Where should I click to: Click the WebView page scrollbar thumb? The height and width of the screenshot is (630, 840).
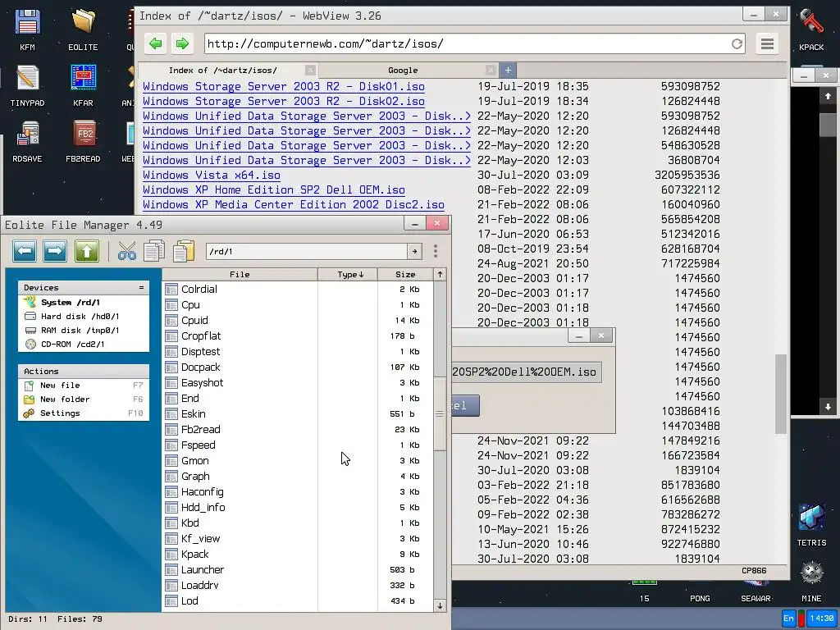pos(781,394)
